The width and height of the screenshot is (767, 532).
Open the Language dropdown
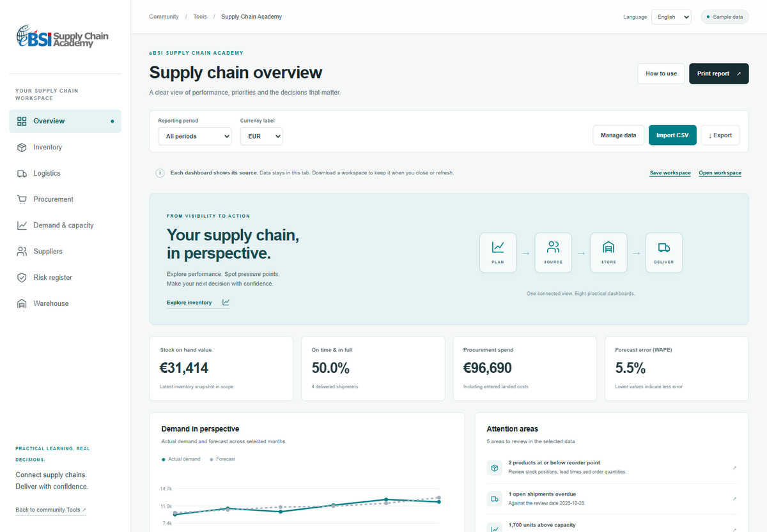click(671, 17)
